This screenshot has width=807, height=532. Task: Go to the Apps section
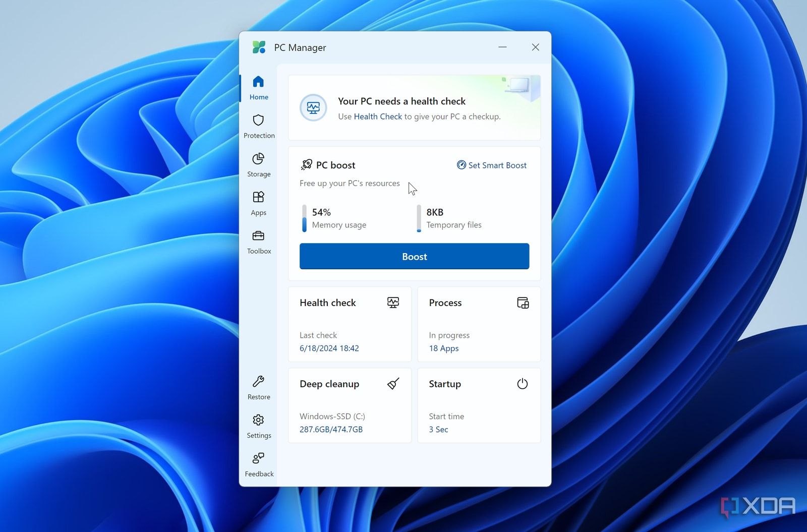pyautogui.click(x=259, y=203)
